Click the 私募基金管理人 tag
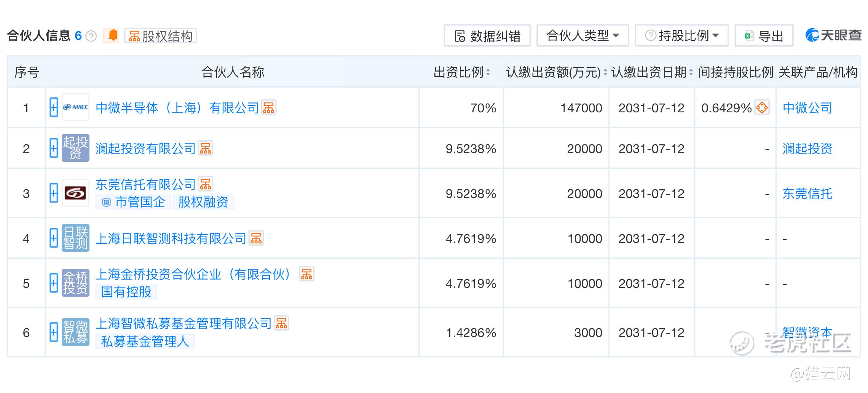This screenshot has height=393, width=868. [145, 341]
